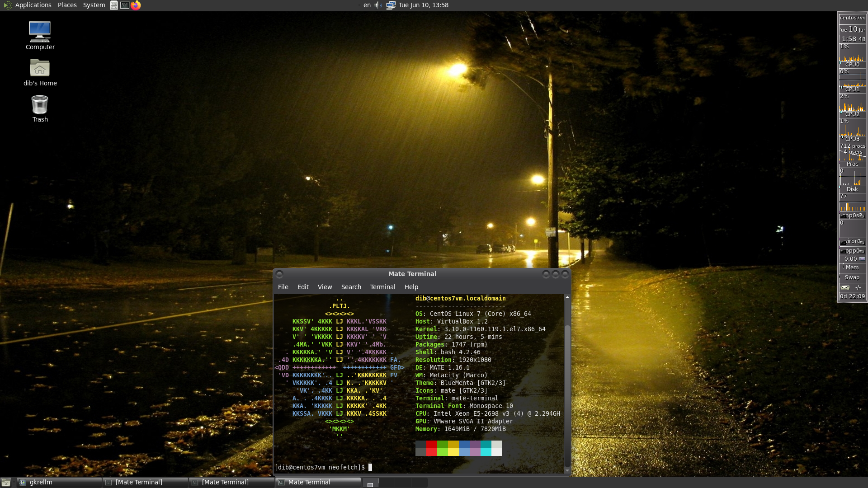The height and width of the screenshot is (488, 868).
Task: Maximize the Mate Terminal window
Action: (x=556, y=274)
